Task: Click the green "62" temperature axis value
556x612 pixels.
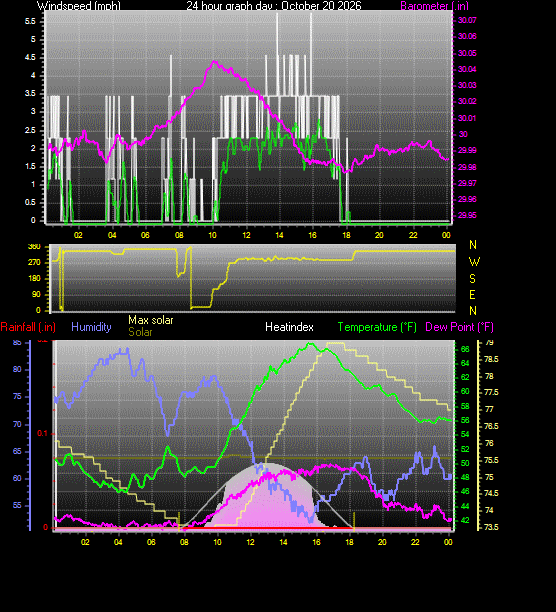Action: 465,377
